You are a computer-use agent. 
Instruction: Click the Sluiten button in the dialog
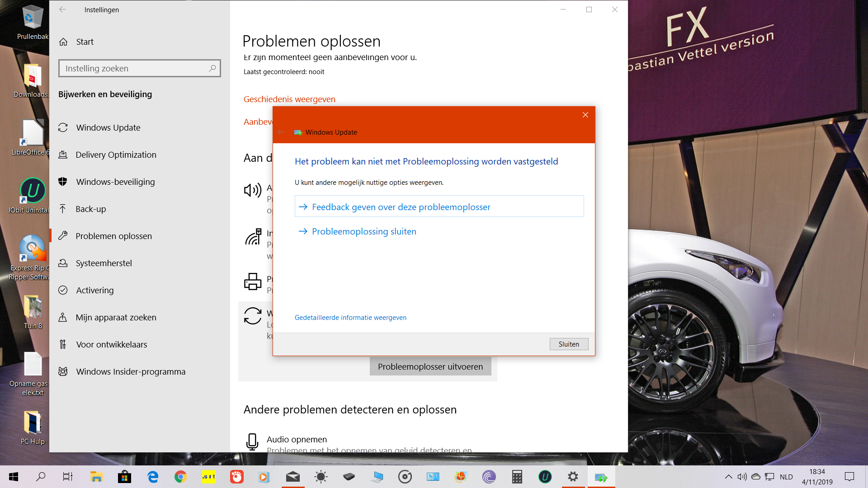(x=569, y=344)
